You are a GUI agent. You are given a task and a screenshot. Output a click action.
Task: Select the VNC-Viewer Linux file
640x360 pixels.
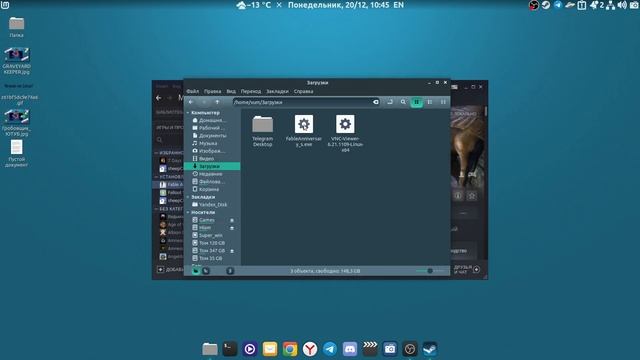345,133
